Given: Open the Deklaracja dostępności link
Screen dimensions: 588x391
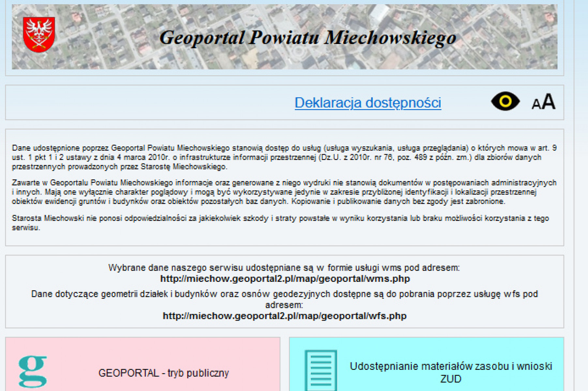Looking at the screenshot, I should 368,103.
